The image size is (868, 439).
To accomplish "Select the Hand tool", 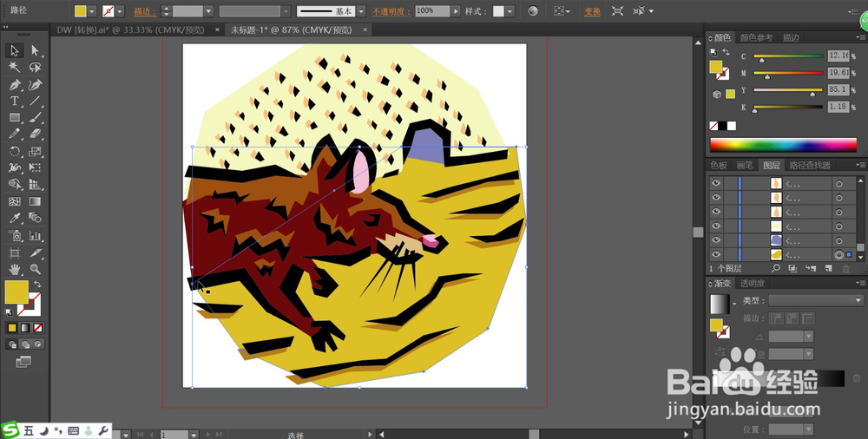I will click(x=15, y=269).
